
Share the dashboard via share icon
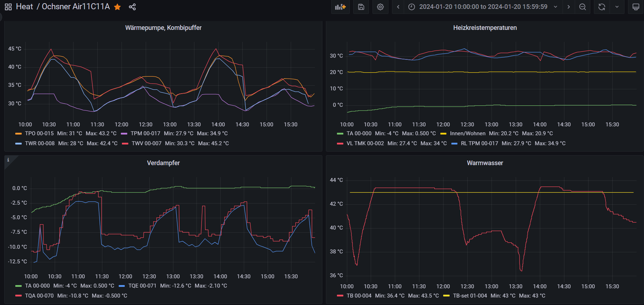coord(132,7)
